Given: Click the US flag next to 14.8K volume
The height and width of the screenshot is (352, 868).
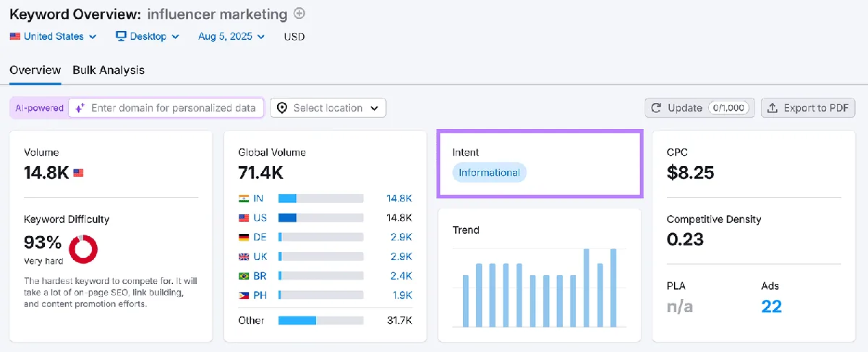Looking at the screenshot, I should tap(79, 173).
